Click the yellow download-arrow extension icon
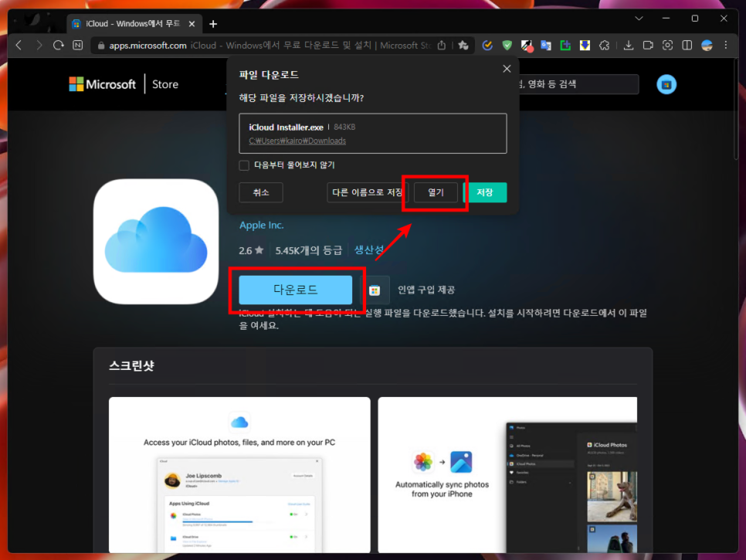Image resolution: width=746 pixels, height=560 pixels. (x=585, y=46)
